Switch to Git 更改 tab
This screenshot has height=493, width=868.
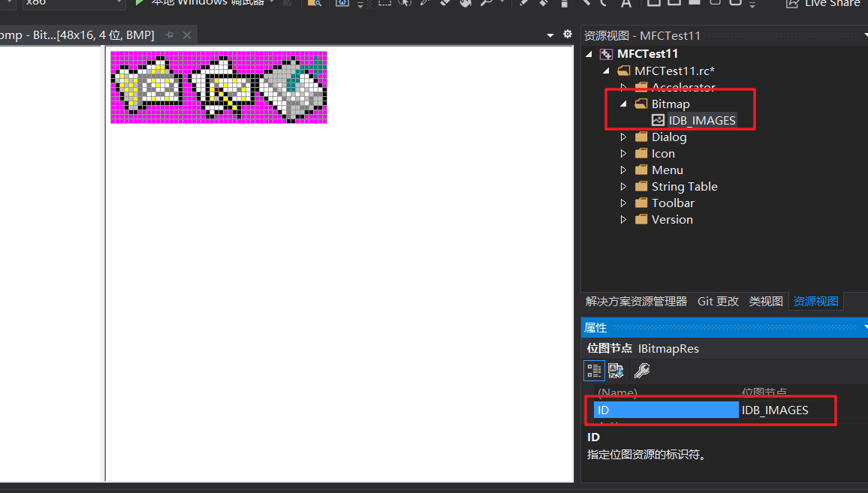718,302
